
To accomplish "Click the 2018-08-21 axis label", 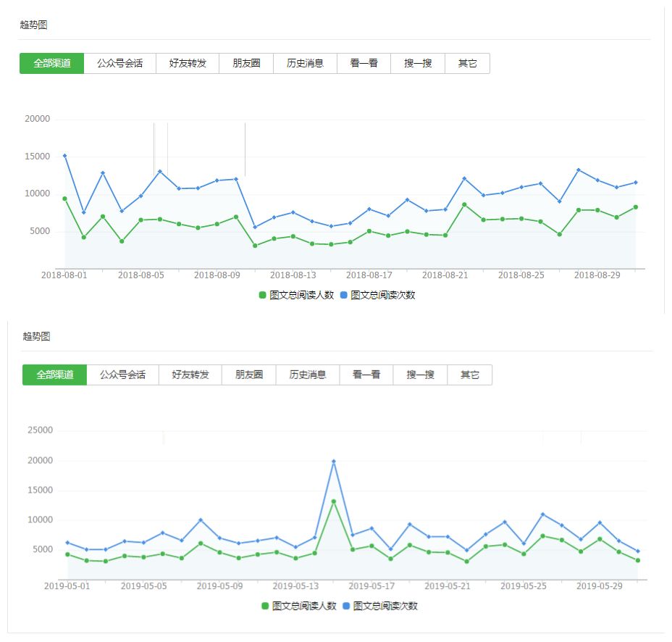I will pos(445,275).
